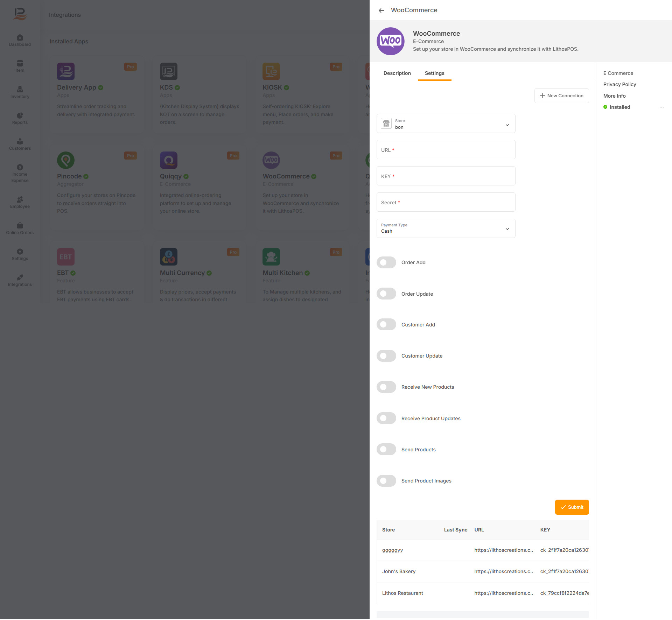Expand the Store dropdown showing bon
The image size is (672, 620).
coord(446,124)
